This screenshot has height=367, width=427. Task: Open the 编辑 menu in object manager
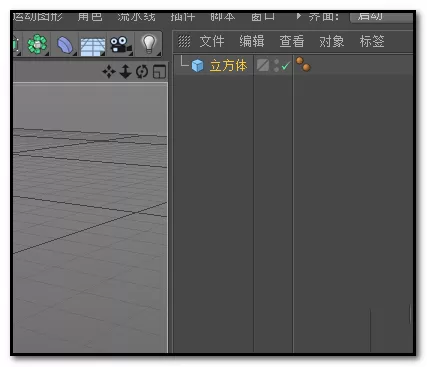click(x=252, y=41)
